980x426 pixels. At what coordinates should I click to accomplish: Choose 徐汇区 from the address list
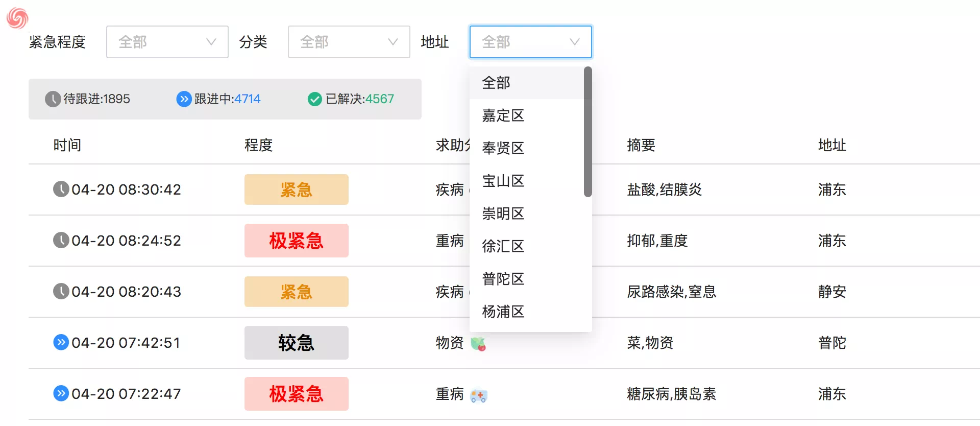pos(527,246)
